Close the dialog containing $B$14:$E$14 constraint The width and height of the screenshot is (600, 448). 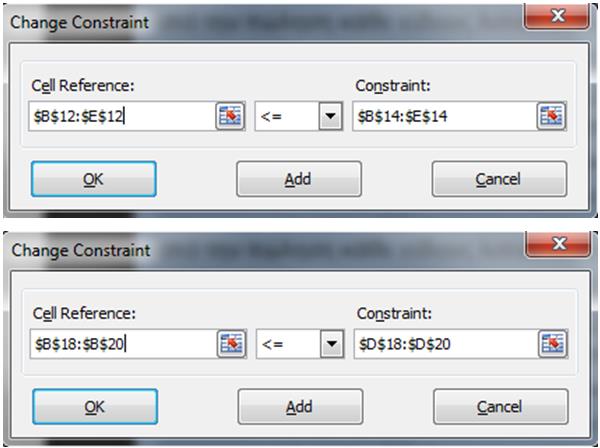pyautogui.click(x=557, y=16)
